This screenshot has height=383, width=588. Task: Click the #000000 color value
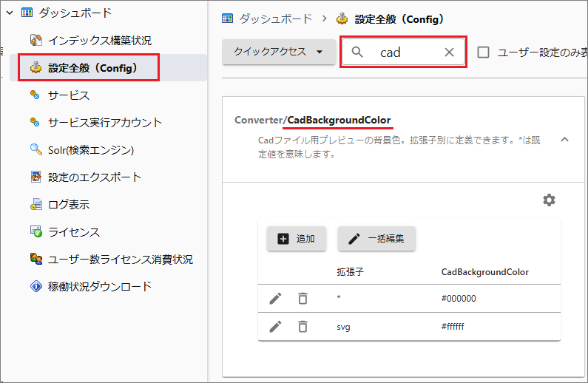tap(459, 299)
